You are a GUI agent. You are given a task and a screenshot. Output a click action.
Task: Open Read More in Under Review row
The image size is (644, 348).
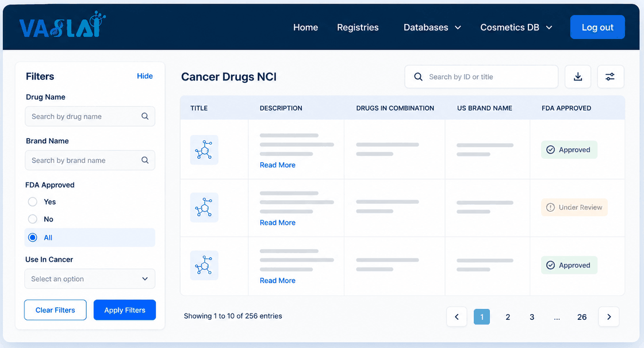(278, 223)
